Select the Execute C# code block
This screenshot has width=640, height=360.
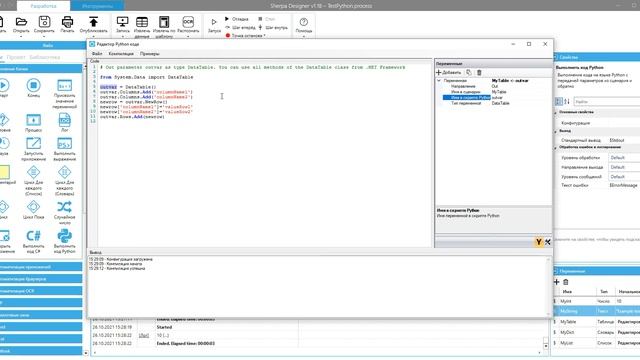pos(33,236)
